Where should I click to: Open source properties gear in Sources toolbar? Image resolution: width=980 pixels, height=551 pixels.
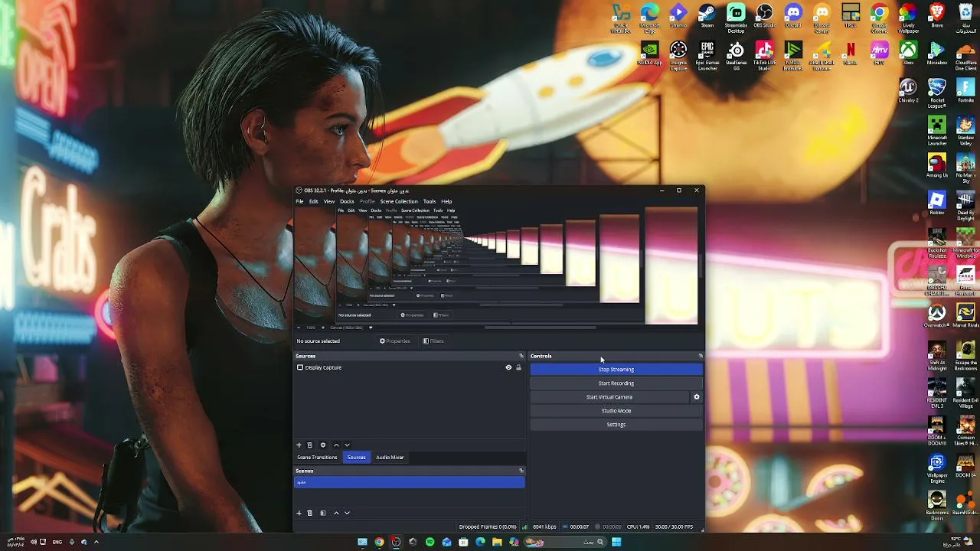[323, 445]
